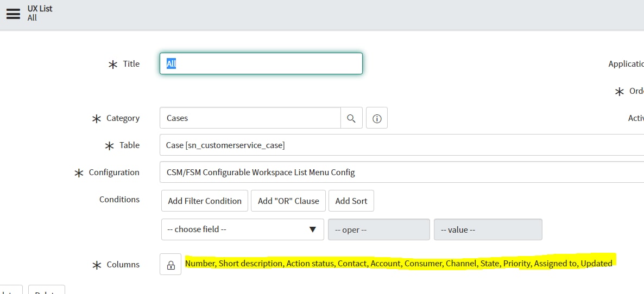Open the hamburger menu beside UX List
The width and height of the screenshot is (644, 294).
coord(13,14)
